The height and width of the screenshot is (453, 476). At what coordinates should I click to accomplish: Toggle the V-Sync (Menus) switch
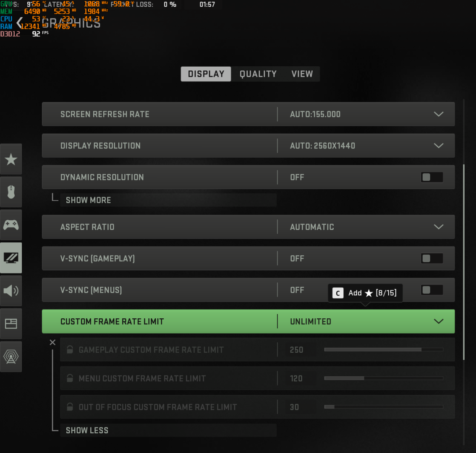[432, 290]
